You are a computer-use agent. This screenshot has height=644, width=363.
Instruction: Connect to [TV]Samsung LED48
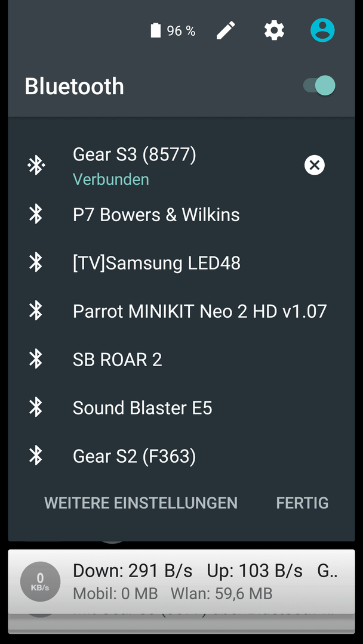[x=181, y=263]
